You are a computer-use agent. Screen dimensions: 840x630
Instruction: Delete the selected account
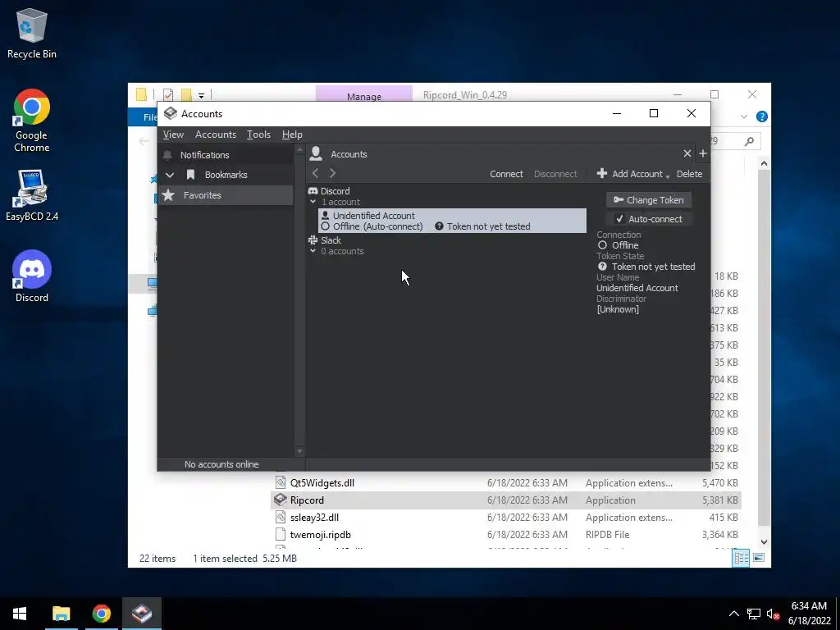click(x=689, y=174)
